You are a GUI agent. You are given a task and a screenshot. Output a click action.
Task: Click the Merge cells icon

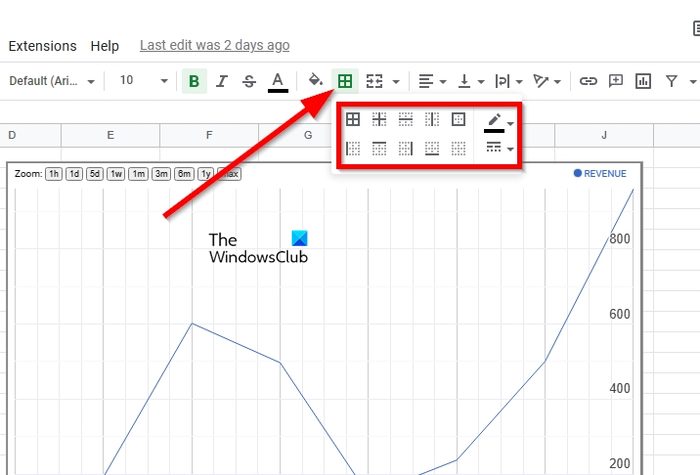[375, 81]
